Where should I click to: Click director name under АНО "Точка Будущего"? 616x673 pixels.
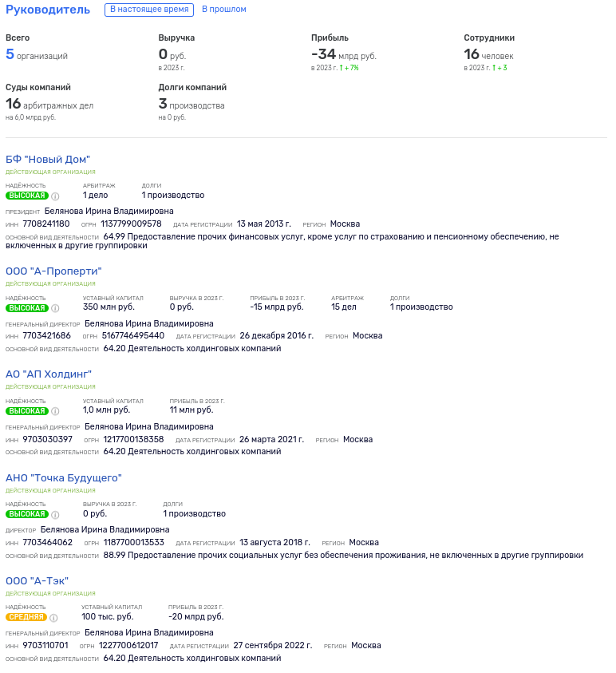(105, 529)
